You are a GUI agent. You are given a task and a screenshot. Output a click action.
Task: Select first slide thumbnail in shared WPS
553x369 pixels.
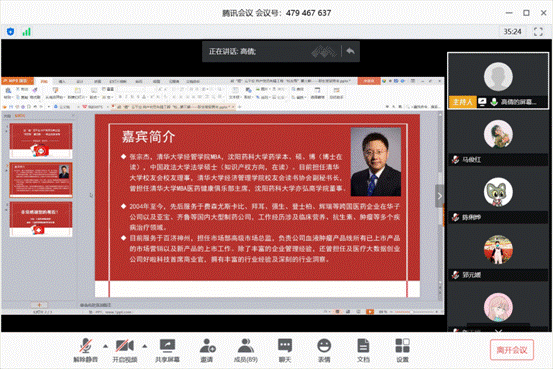41,141
